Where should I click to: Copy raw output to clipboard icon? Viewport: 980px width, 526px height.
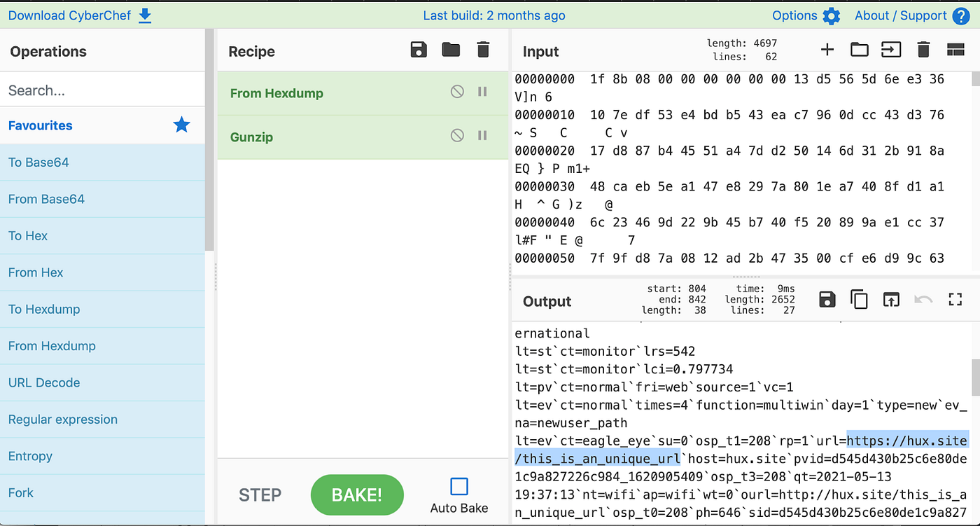(859, 300)
